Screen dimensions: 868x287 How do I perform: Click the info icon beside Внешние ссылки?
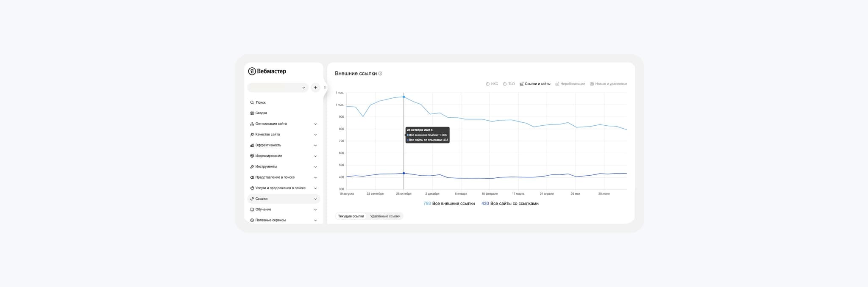[x=380, y=74]
